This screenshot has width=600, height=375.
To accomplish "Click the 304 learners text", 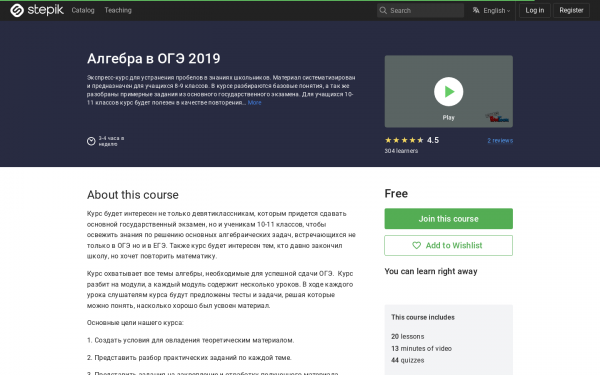I will (x=401, y=151).
